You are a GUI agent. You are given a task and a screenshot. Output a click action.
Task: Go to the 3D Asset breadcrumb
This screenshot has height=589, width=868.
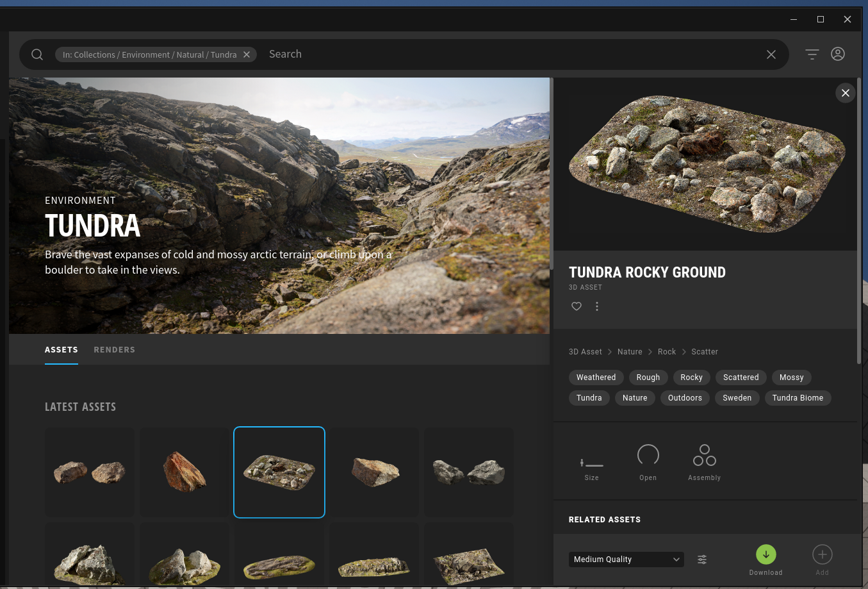pos(585,352)
